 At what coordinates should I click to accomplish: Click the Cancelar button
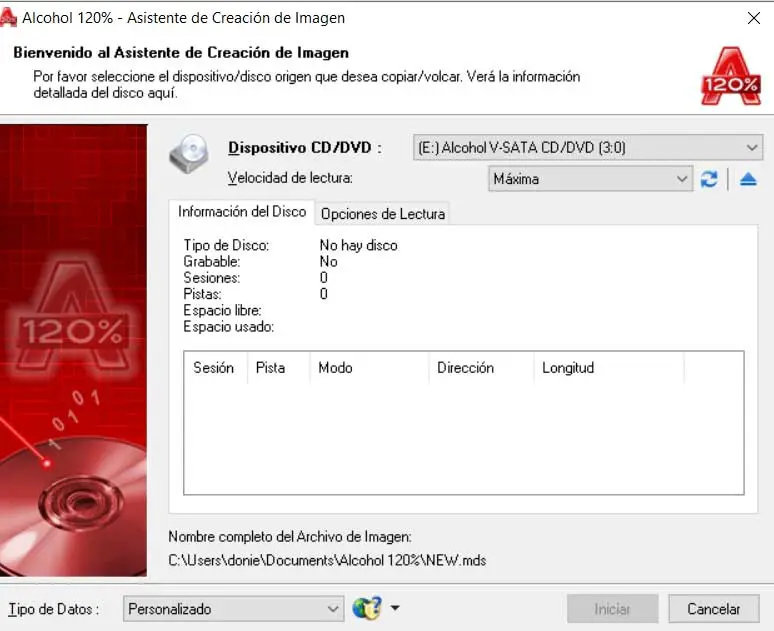713,609
